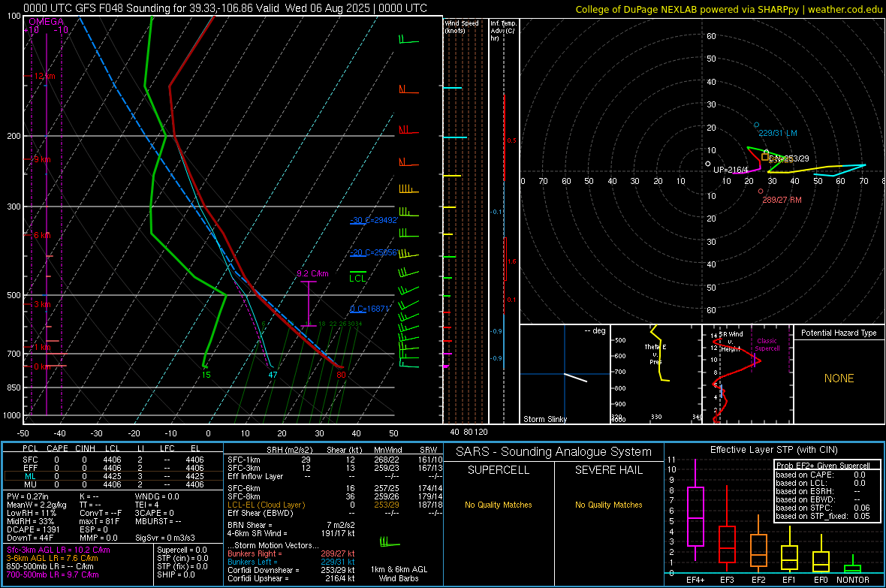Click the surface dewpoint value 15

(206, 375)
